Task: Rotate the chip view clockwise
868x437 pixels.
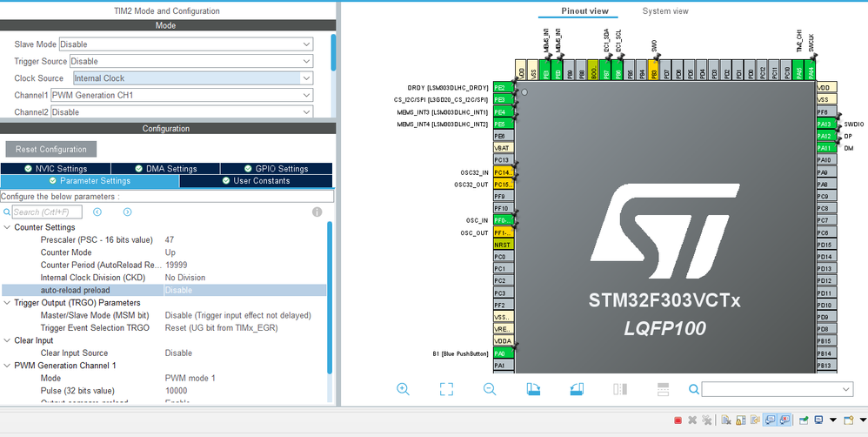Action: [x=533, y=389]
